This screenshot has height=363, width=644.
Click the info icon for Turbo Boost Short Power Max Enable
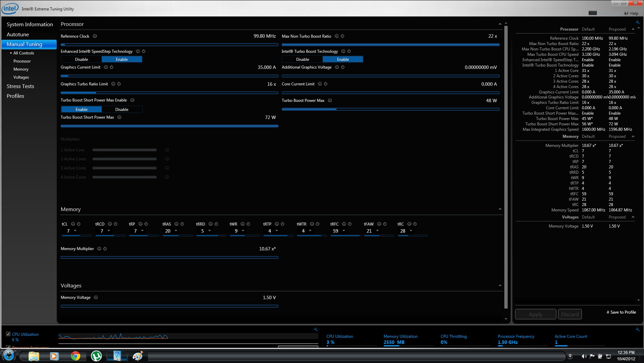click(x=132, y=100)
